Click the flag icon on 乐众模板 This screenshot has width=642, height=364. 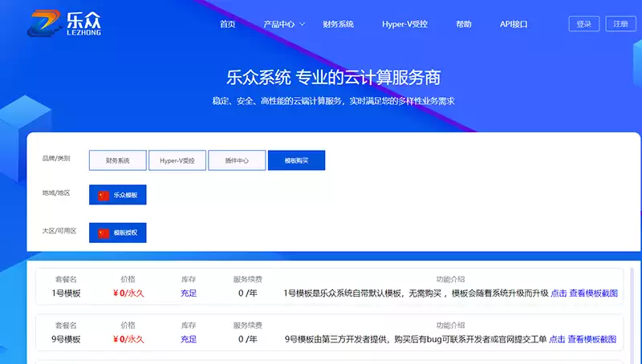(x=104, y=196)
